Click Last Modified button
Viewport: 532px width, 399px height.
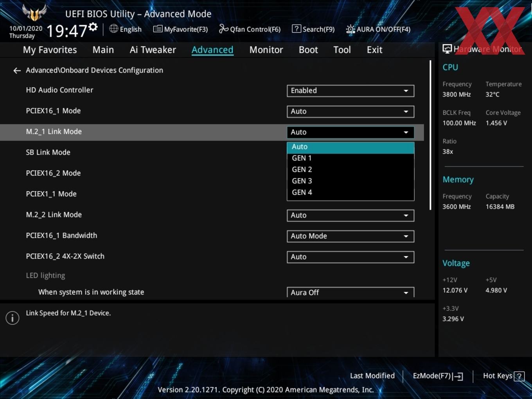click(x=372, y=376)
